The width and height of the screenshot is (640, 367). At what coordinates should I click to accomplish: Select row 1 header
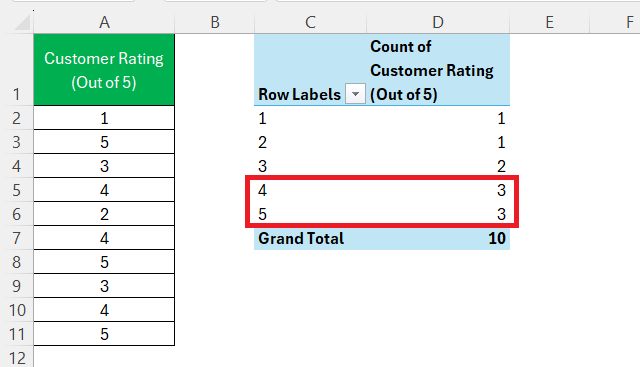pos(16,70)
